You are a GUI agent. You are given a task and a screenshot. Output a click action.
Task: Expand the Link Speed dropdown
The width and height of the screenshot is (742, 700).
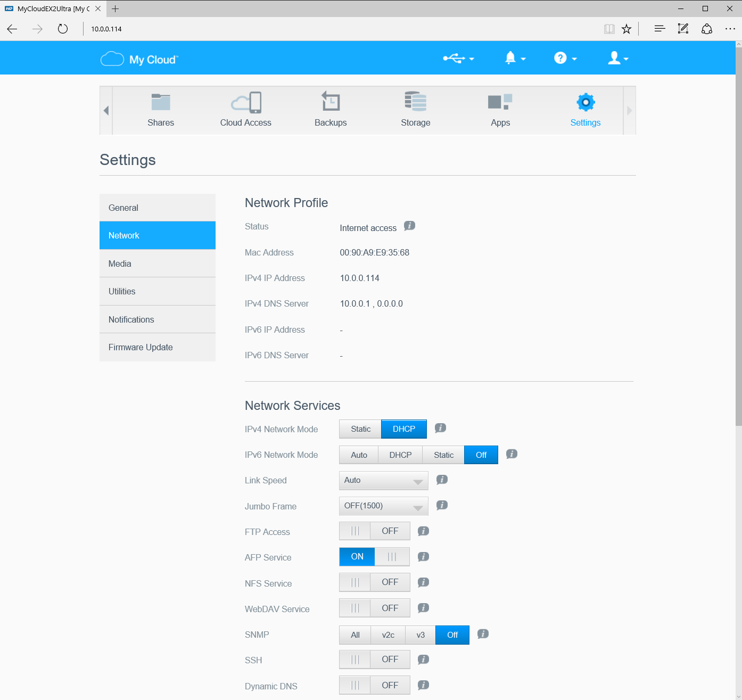pos(384,481)
